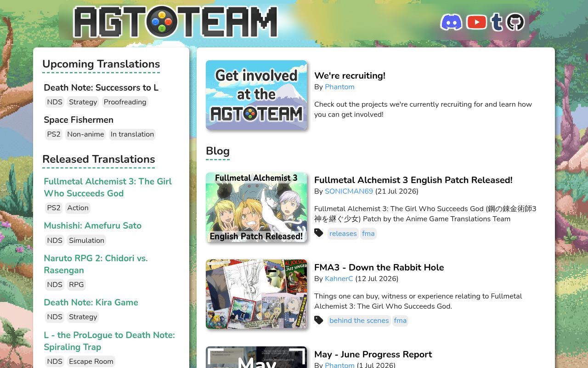
Task: Click the AGTTeam header logo
Action: tap(175, 22)
